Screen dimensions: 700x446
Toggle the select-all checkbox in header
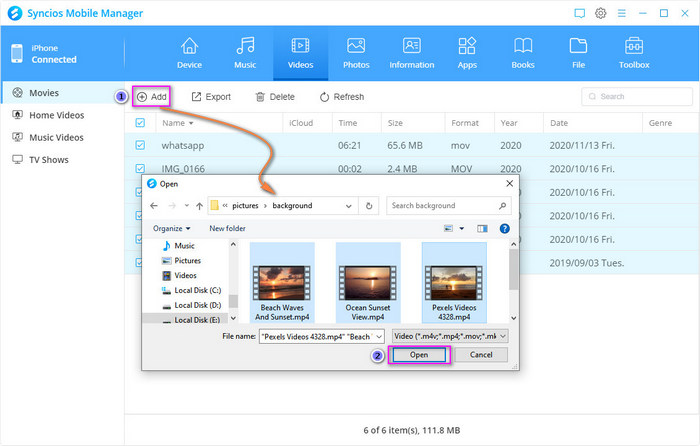[141, 123]
